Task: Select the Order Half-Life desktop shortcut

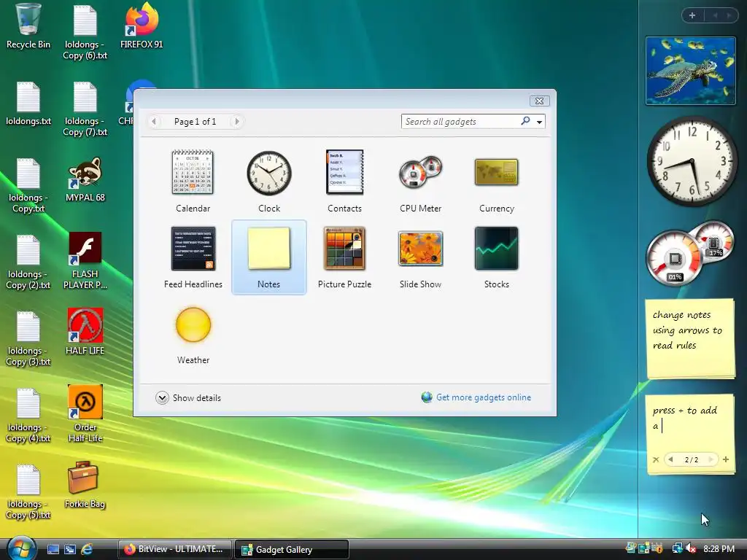Action: (x=85, y=413)
